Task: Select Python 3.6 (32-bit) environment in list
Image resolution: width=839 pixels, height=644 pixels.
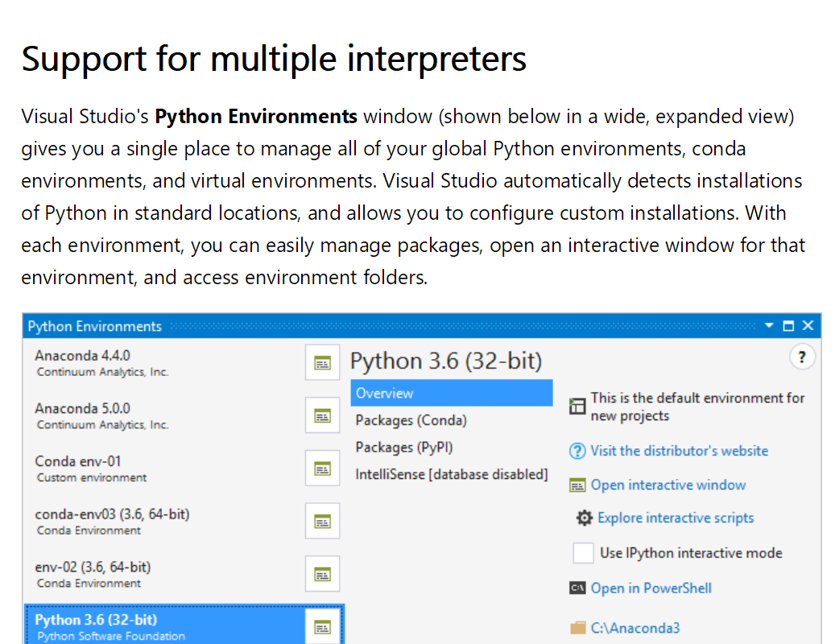Action: point(161,626)
